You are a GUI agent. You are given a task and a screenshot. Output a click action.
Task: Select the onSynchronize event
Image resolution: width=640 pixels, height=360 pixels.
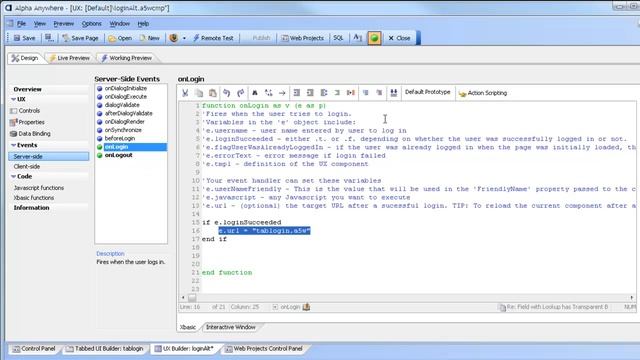(x=123, y=130)
